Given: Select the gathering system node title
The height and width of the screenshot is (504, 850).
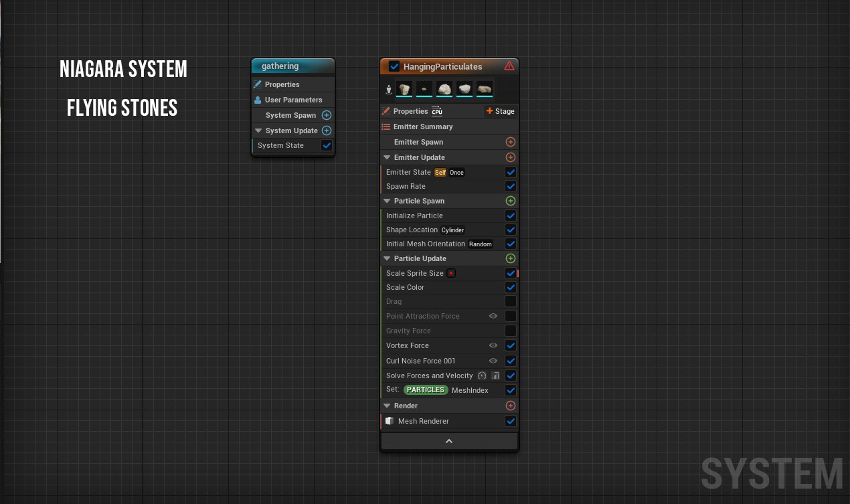Looking at the screenshot, I should (x=280, y=66).
